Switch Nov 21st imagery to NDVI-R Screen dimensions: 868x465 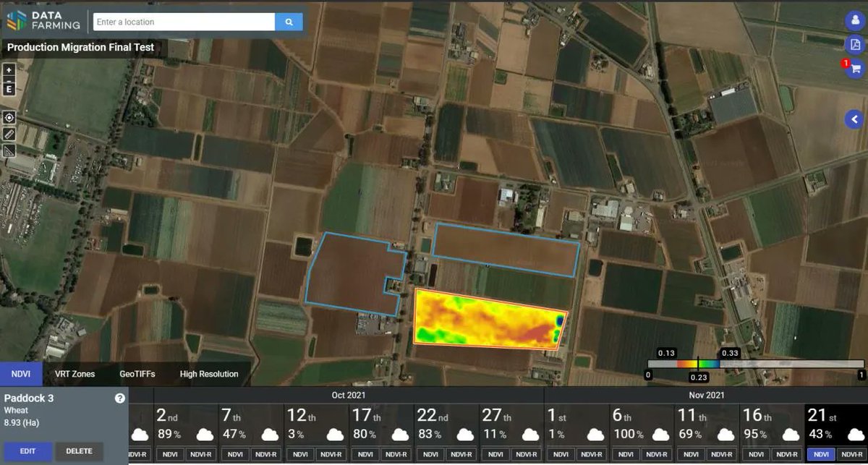(851, 455)
